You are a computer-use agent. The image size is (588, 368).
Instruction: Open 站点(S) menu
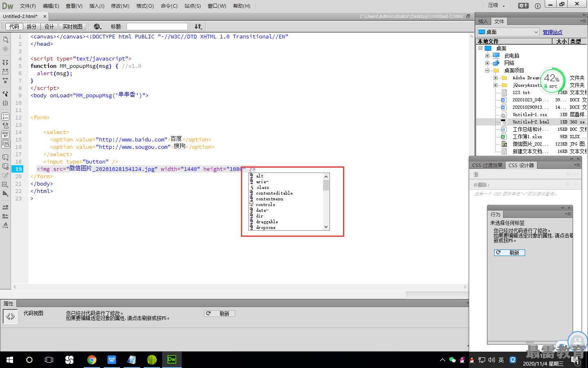(193, 6)
